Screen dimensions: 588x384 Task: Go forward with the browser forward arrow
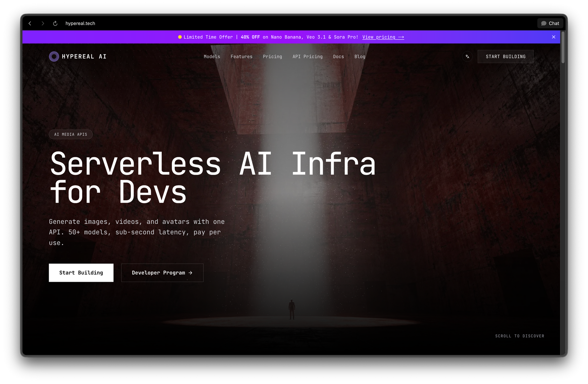coord(43,24)
